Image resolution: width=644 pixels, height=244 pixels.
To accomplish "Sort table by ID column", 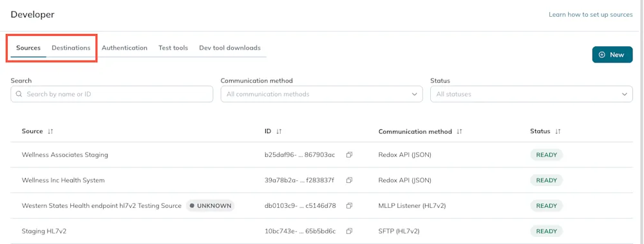I will (x=279, y=131).
